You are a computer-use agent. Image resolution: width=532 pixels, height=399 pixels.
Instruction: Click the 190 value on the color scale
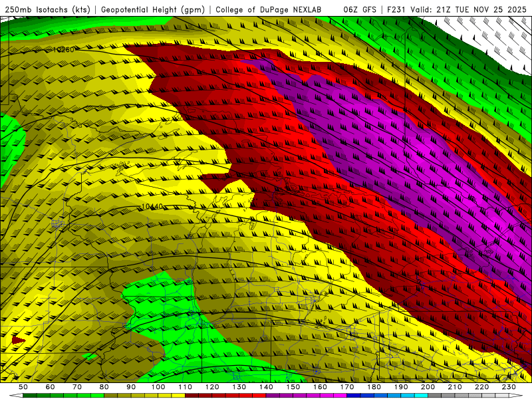coord(401,387)
